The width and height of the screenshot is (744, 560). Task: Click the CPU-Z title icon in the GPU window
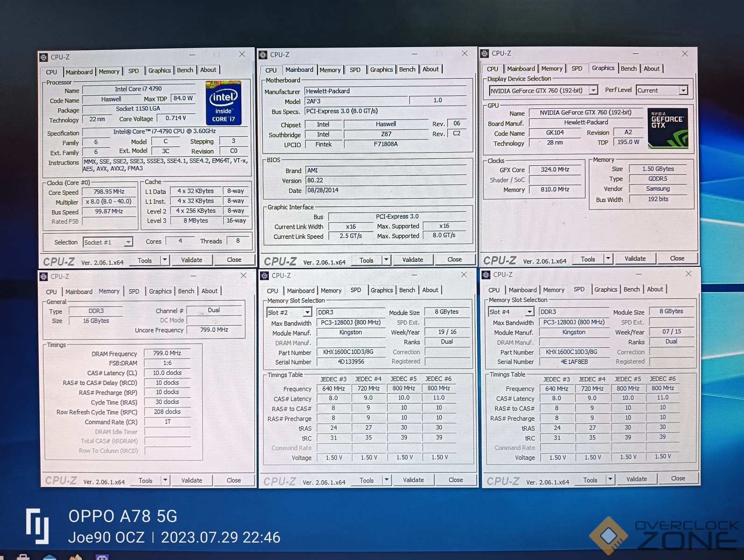point(485,54)
